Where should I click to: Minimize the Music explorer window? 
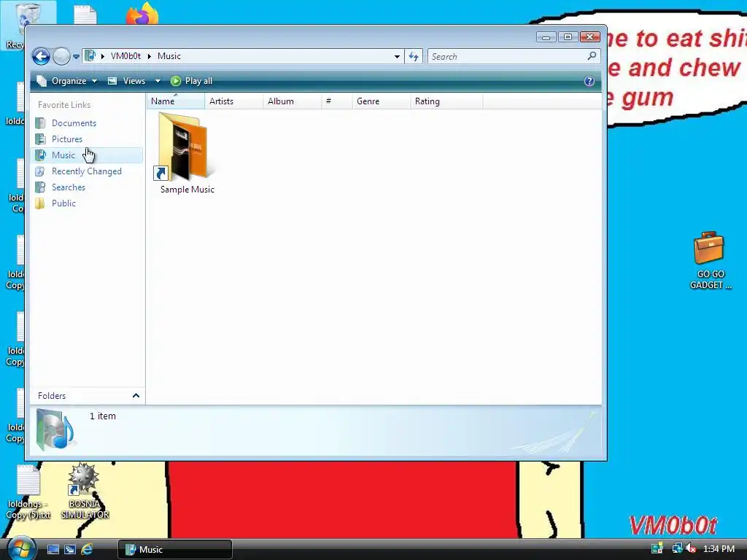click(546, 36)
